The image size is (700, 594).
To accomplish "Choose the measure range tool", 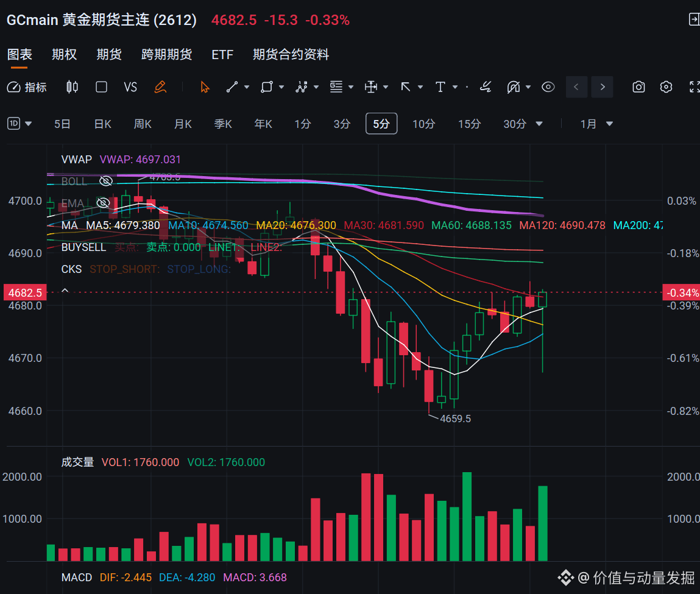I will 371,87.
